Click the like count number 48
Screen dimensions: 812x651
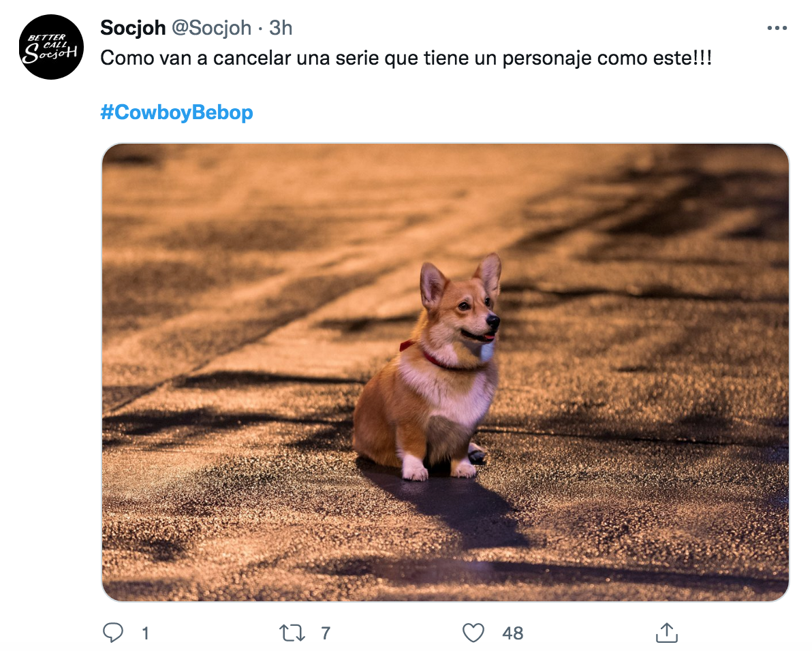point(512,633)
